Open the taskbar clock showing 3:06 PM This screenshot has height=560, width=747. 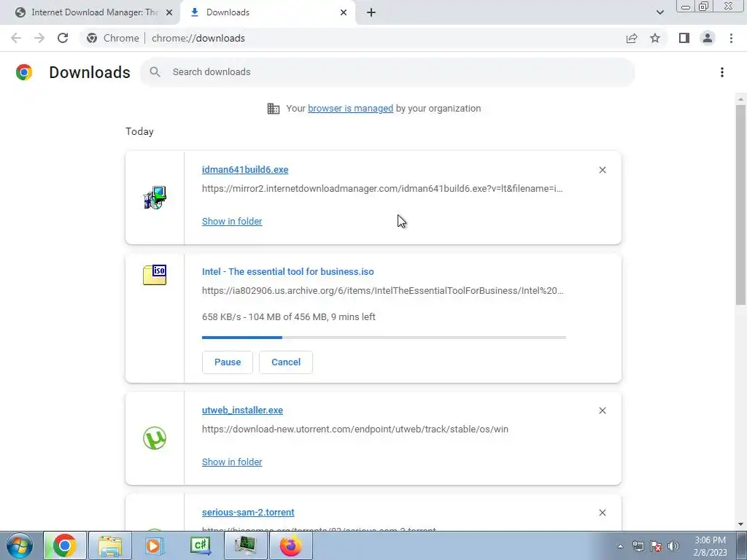(710, 546)
